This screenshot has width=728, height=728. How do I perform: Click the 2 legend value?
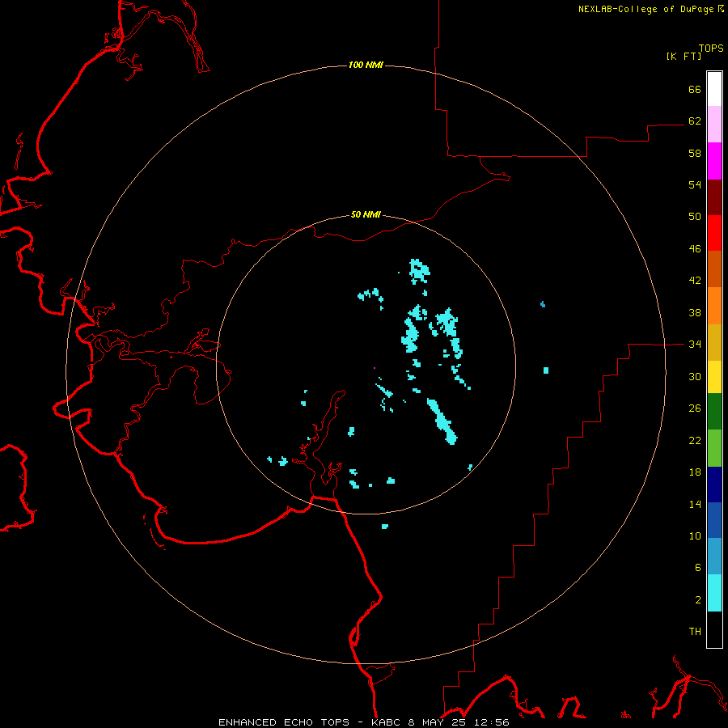[x=698, y=600]
